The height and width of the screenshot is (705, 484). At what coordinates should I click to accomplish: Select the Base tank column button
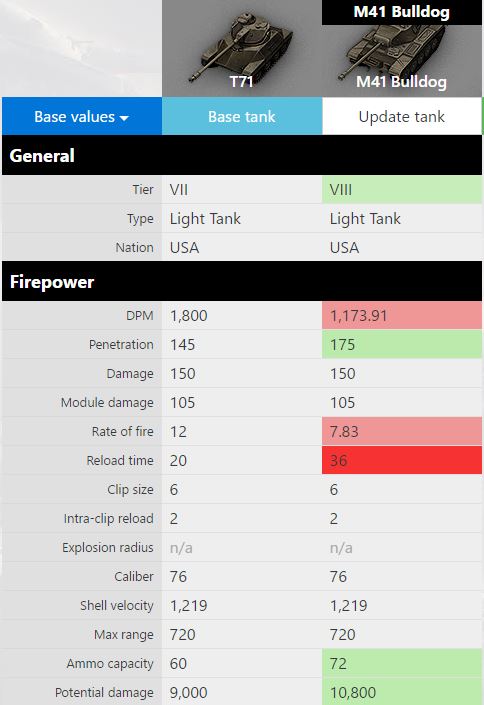click(x=242, y=116)
